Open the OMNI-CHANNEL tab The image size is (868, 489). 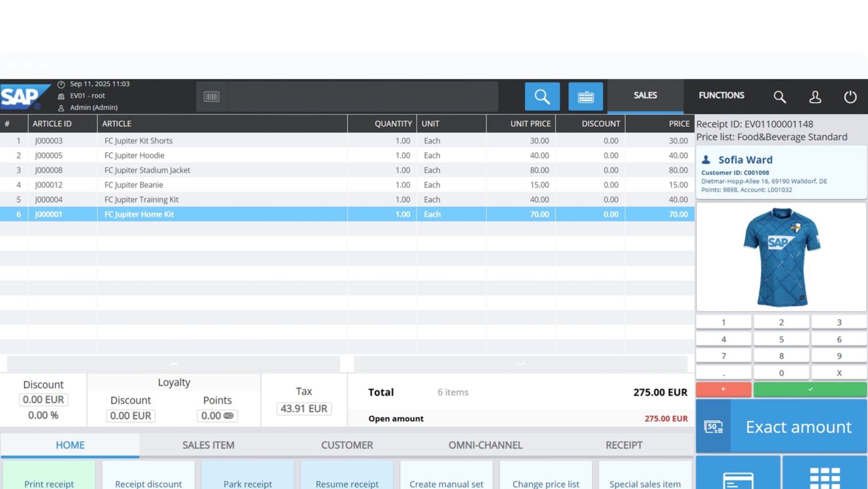tap(485, 445)
